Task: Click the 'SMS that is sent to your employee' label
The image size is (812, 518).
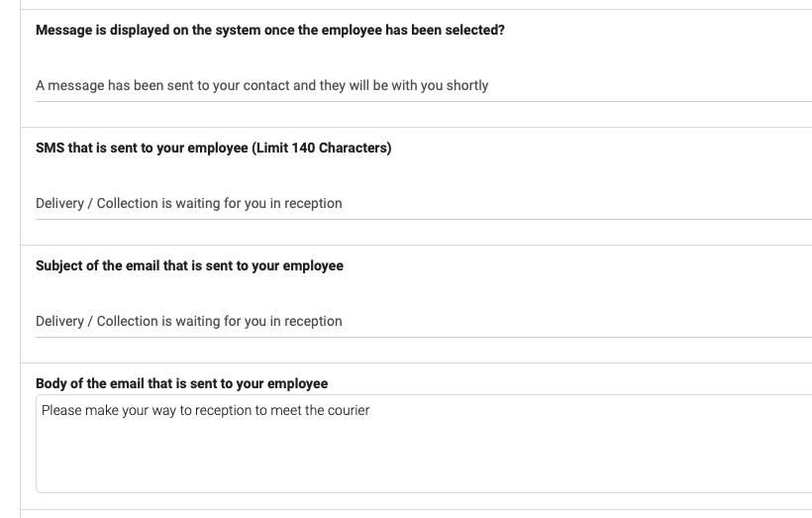Action: (x=213, y=149)
